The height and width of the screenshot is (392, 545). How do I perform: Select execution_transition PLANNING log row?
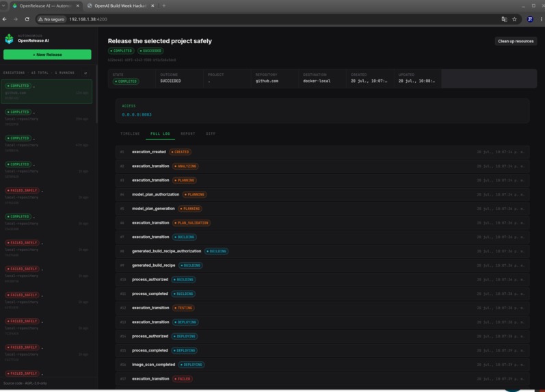click(x=322, y=180)
